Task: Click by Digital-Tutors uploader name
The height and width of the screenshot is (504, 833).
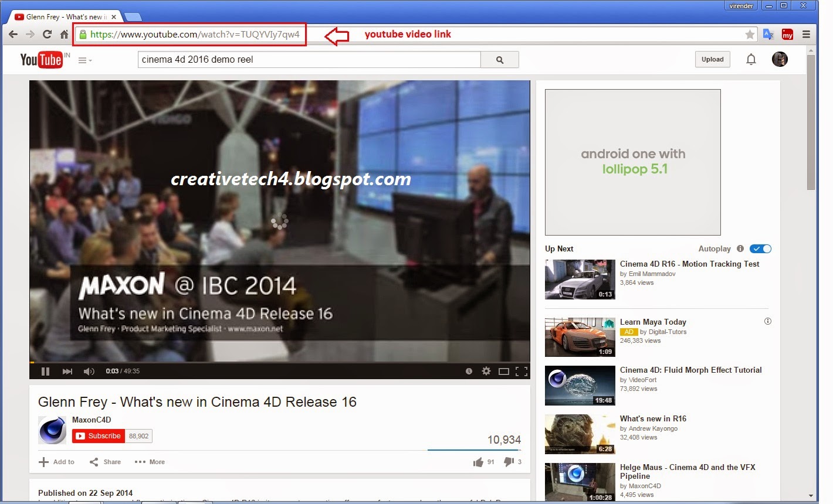Action: pyautogui.click(x=663, y=332)
